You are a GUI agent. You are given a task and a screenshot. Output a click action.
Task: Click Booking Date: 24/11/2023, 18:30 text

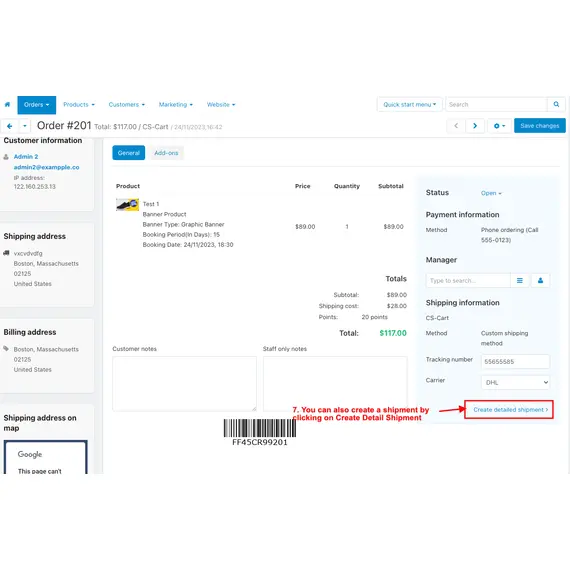tap(188, 245)
